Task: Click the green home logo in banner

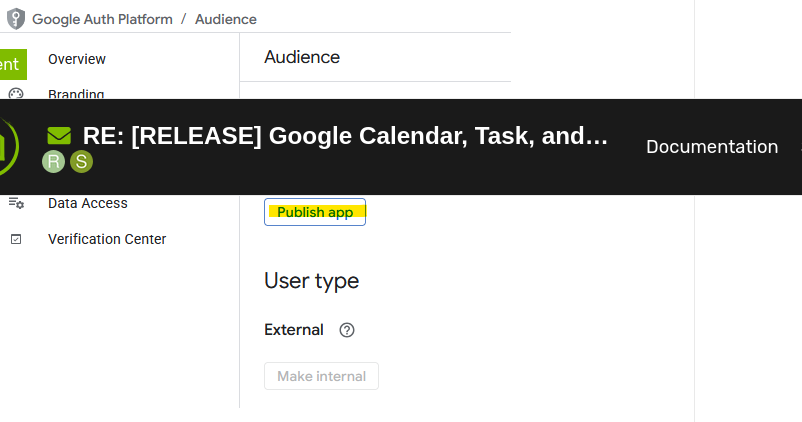Action: [x=6, y=147]
